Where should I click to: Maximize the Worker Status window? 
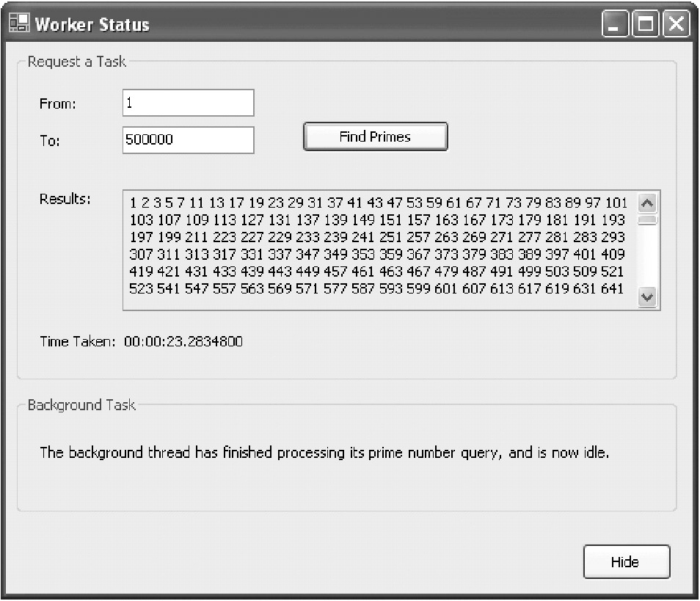[646, 24]
